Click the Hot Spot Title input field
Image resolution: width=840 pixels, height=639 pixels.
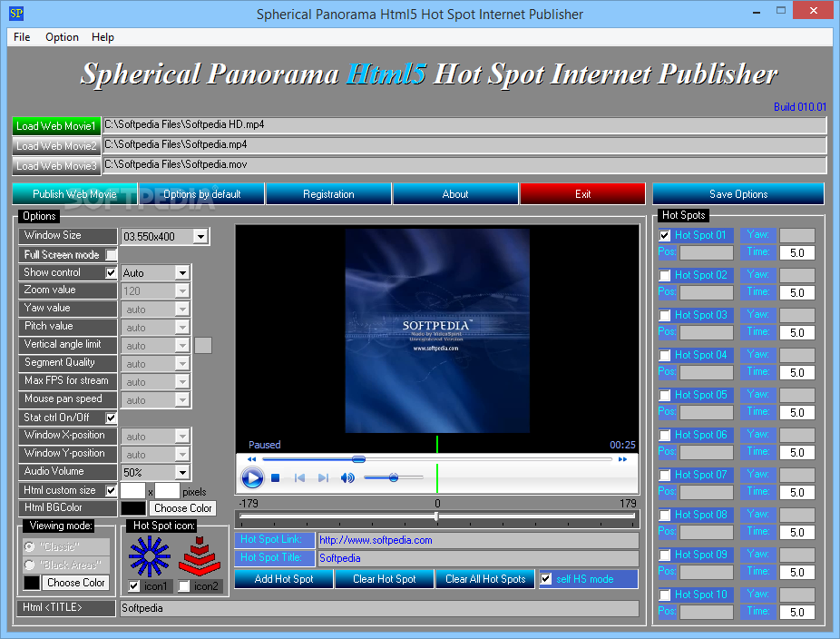[478, 558]
